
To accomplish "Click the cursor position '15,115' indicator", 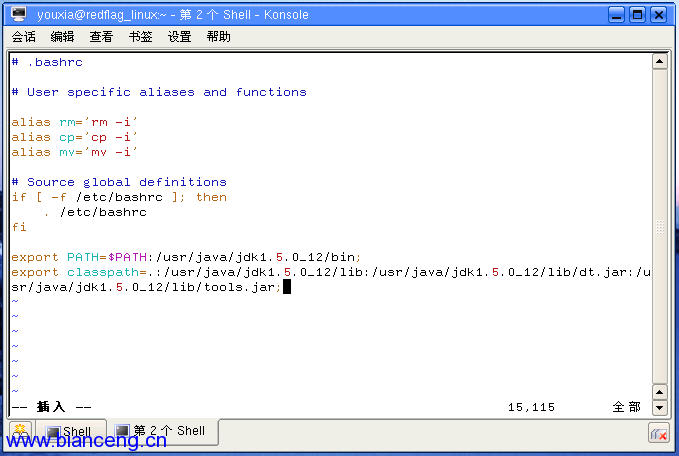I will tap(531, 407).
